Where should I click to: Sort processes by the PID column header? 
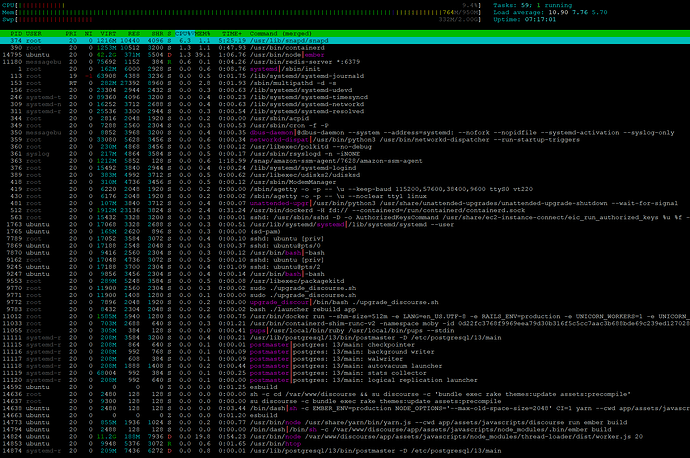[x=16, y=33]
